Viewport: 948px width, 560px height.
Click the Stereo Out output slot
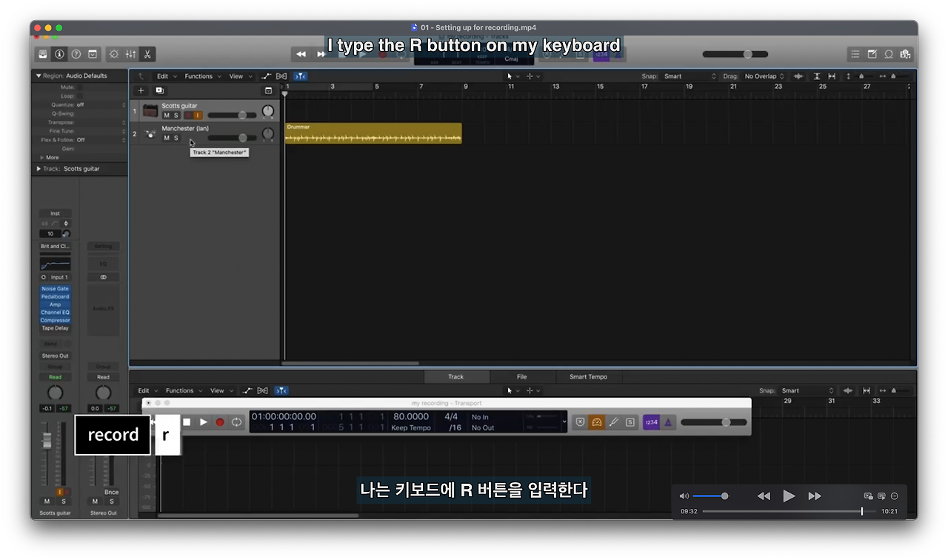point(56,356)
